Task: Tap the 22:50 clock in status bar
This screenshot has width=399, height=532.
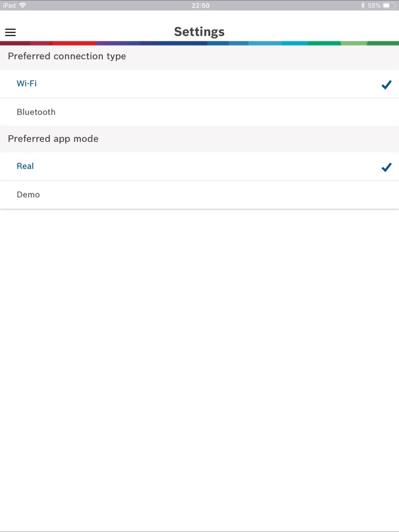Action: pyautogui.click(x=200, y=6)
